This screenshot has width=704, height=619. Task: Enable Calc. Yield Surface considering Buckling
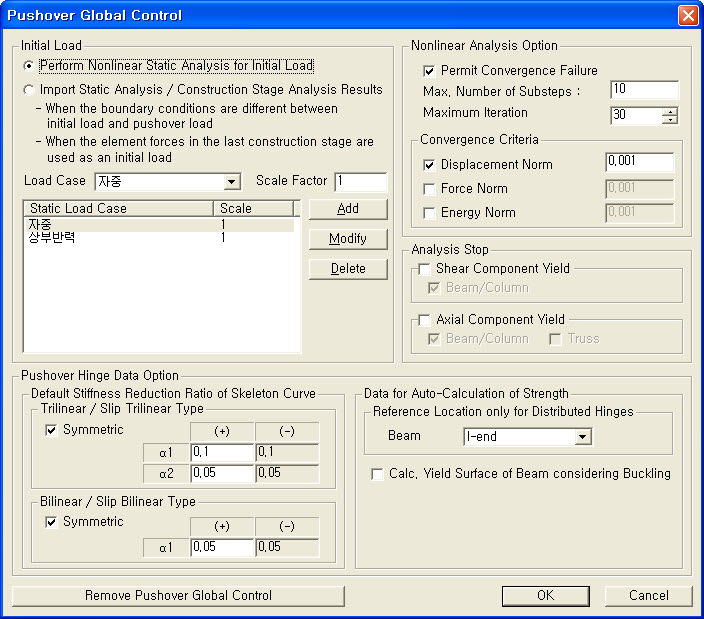point(377,474)
